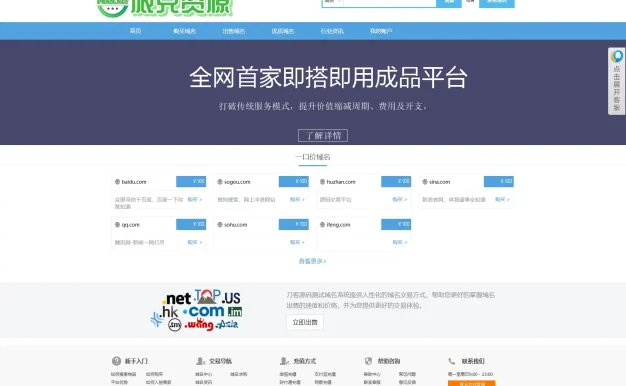Click globe icon next to huzhan.com
Screen dimensions: 626x386
(322, 182)
